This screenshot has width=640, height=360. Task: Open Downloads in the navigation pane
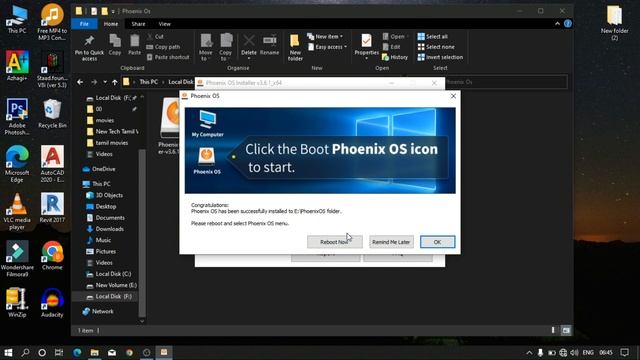(x=105, y=229)
